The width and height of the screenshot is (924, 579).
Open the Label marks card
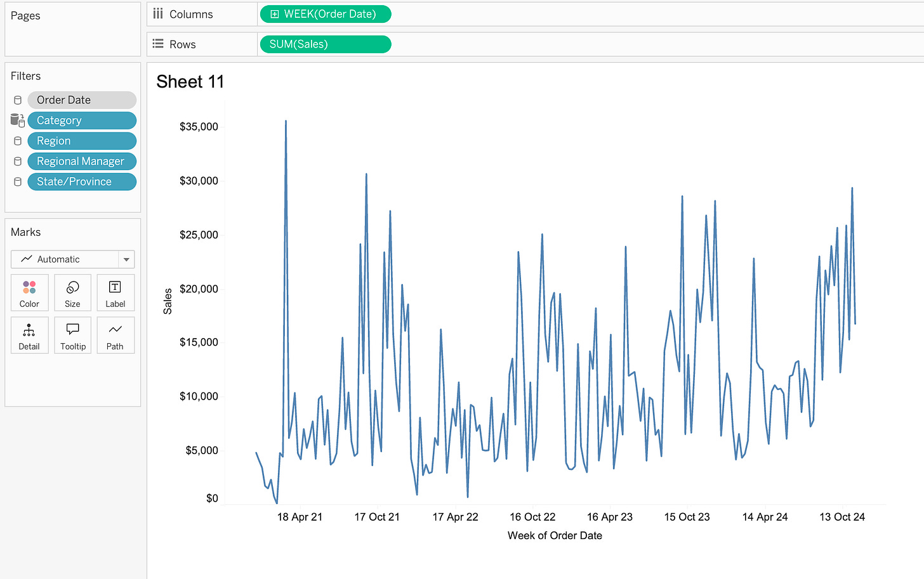pos(115,292)
